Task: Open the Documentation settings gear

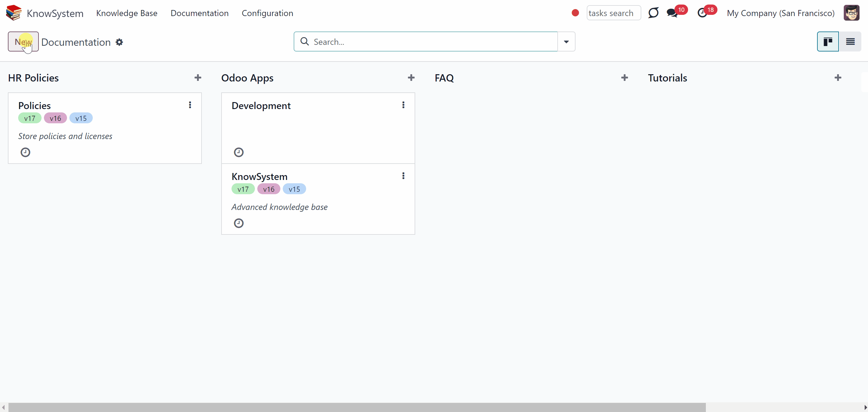Action: click(x=119, y=42)
